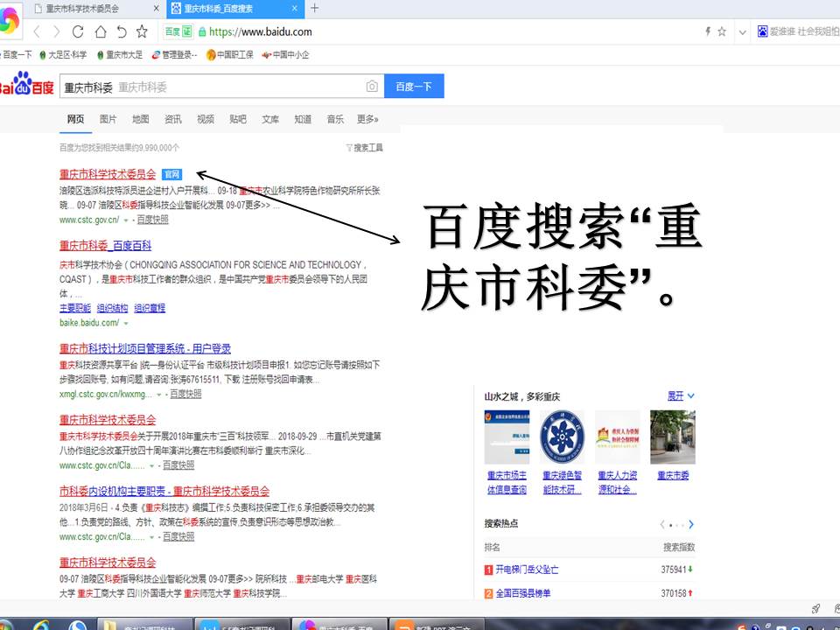840x630 pixels.
Task: Open 重庆市科技计划项目管理系统 - 用户登录 result
Action: pos(145,348)
